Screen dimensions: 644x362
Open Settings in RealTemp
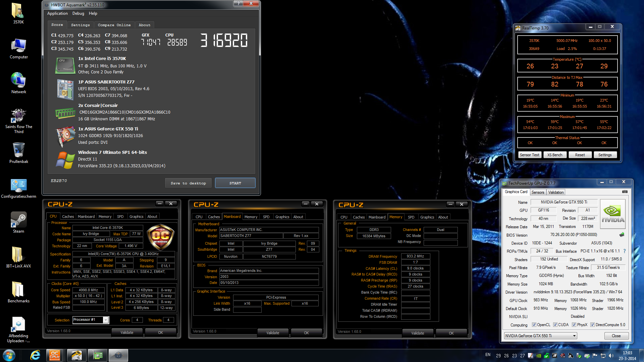tap(605, 155)
